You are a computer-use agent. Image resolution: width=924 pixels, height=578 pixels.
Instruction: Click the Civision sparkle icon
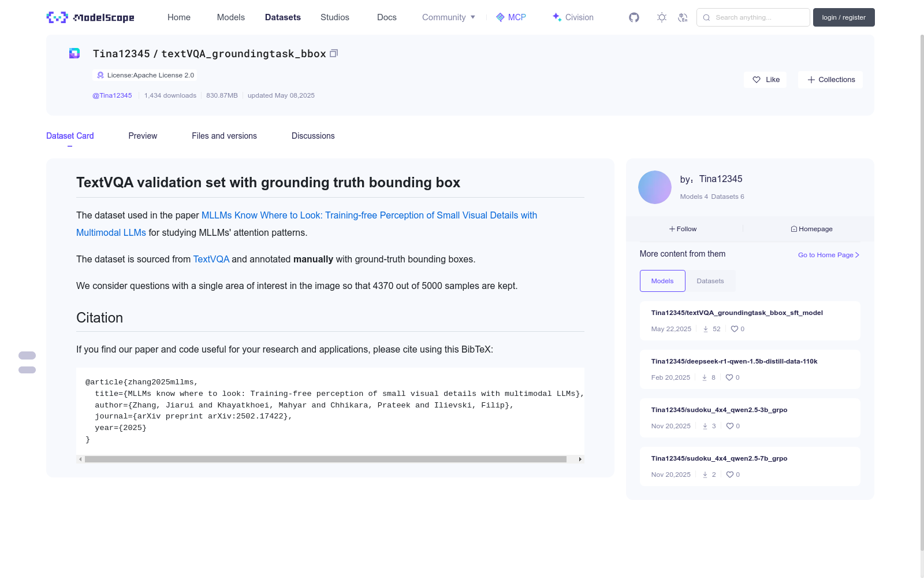coord(557,17)
